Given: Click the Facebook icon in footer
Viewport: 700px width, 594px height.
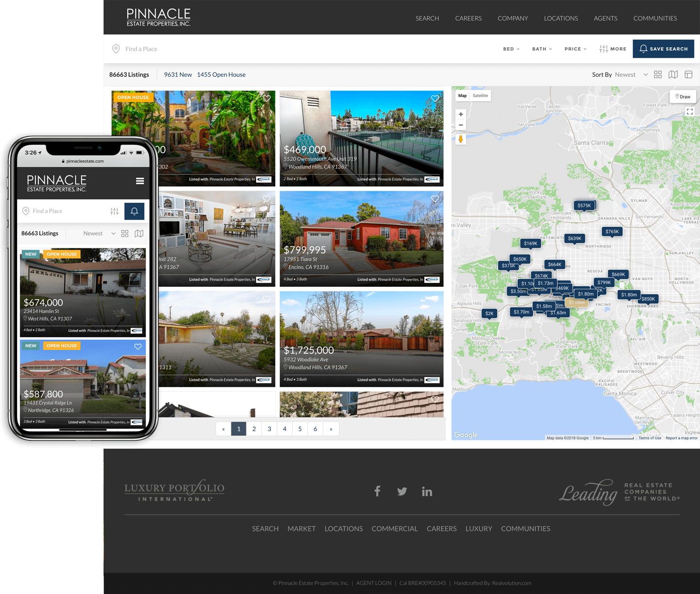Looking at the screenshot, I should (377, 491).
